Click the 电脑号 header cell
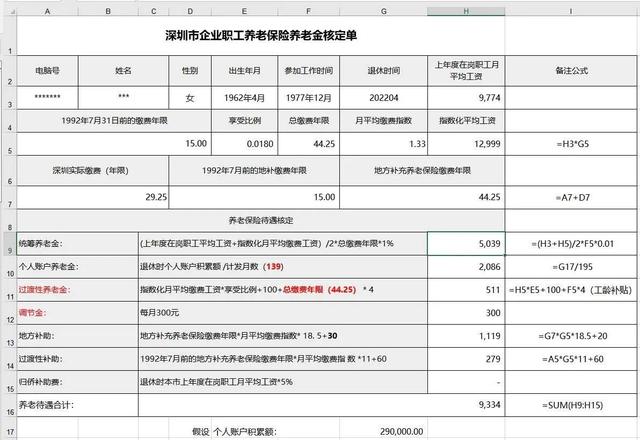Screen dimensions: 640x440 pos(47,71)
